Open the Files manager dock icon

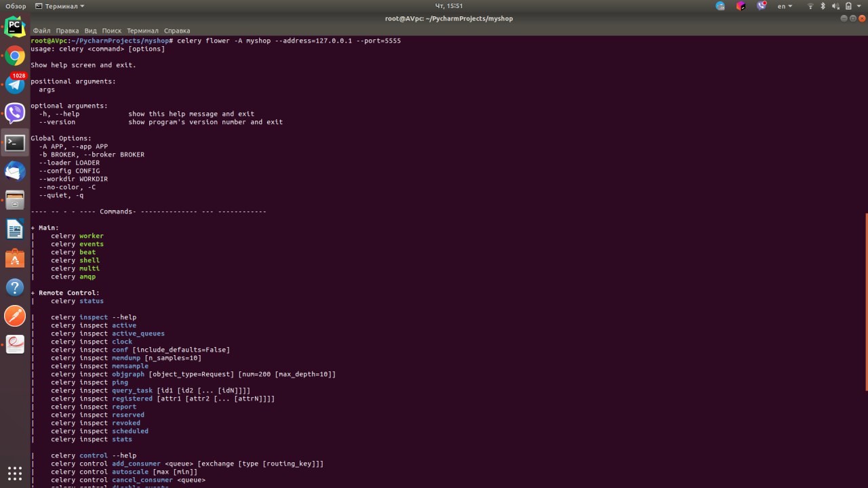pyautogui.click(x=15, y=200)
